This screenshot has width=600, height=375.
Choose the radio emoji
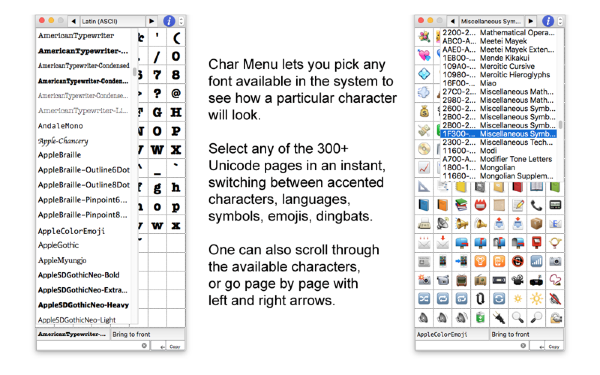pyautogui.click(x=480, y=280)
